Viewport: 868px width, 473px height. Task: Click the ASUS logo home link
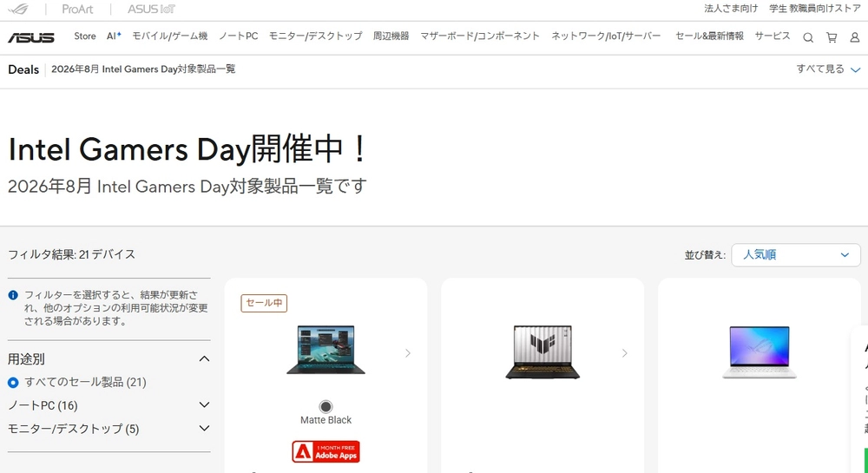[31, 37]
